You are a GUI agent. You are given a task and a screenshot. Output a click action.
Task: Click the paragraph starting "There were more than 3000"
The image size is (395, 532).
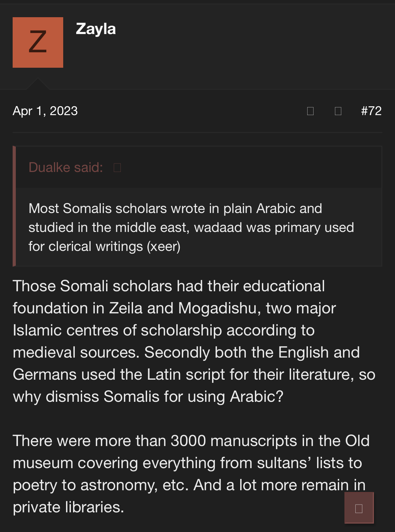click(x=190, y=474)
